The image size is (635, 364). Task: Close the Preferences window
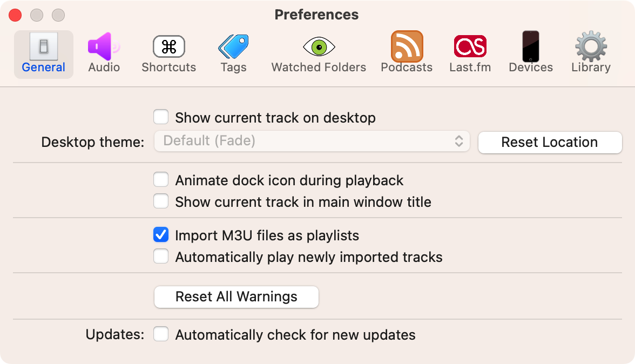pyautogui.click(x=15, y=15)
